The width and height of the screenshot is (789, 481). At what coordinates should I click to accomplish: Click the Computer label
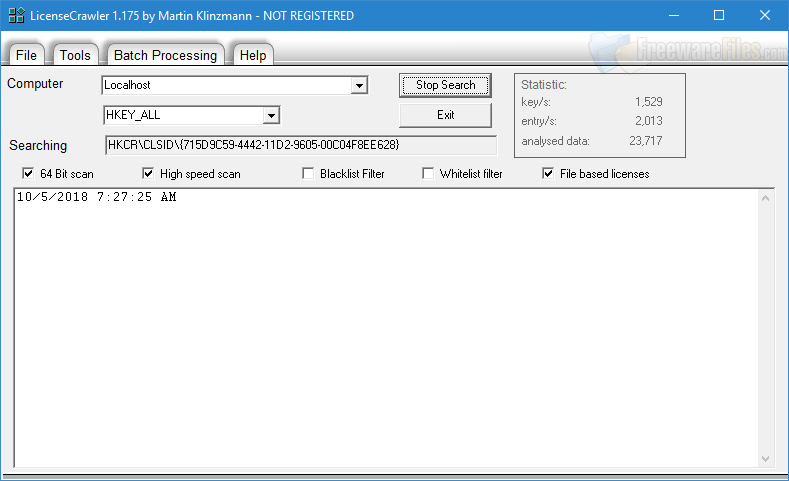tap(35, 84)
